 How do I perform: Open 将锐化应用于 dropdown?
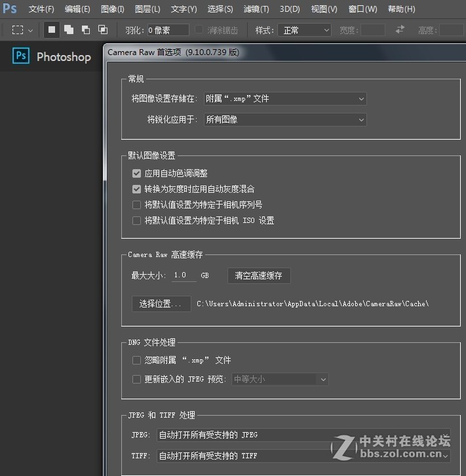click(285, 119)
